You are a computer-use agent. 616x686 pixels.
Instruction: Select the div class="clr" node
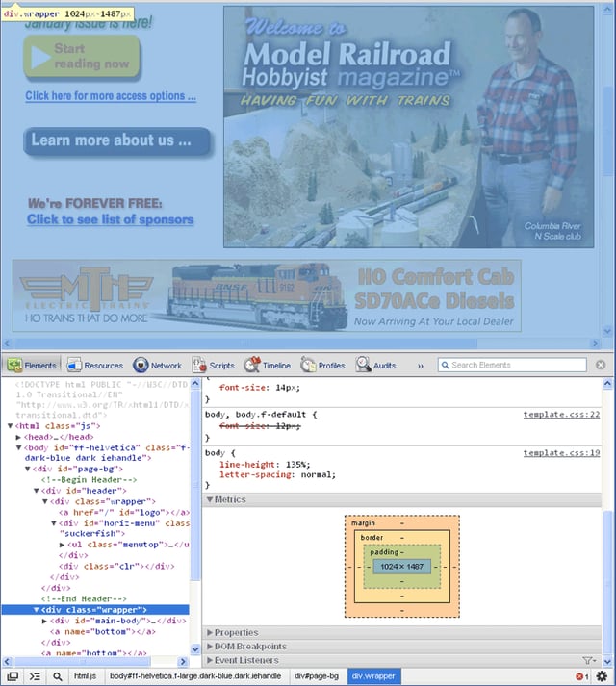point(116,566)
